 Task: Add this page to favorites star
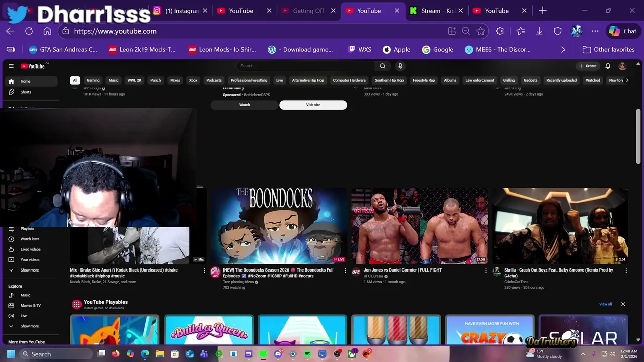(480, 31)
